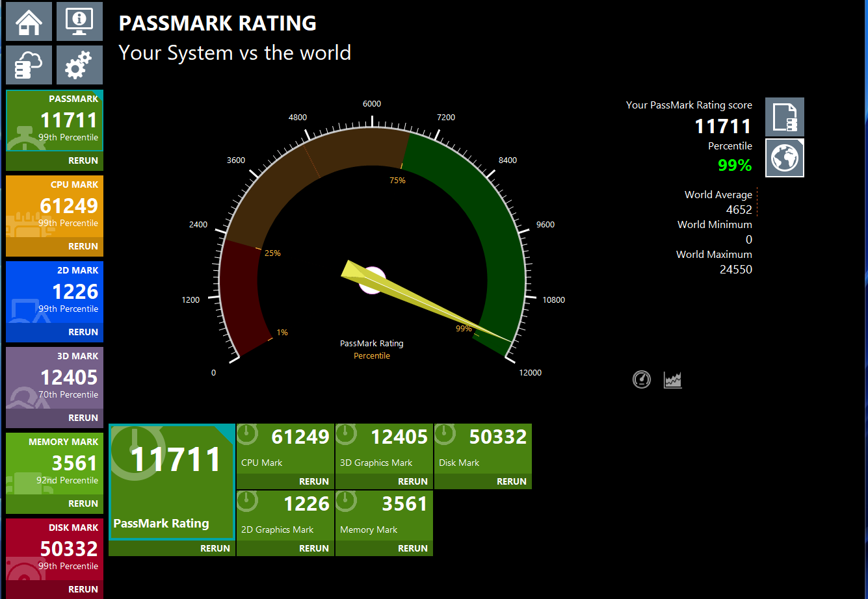Open the orange CPU MARK sidebar tile
Screen dimensions: 868x599
click(55, 207)
